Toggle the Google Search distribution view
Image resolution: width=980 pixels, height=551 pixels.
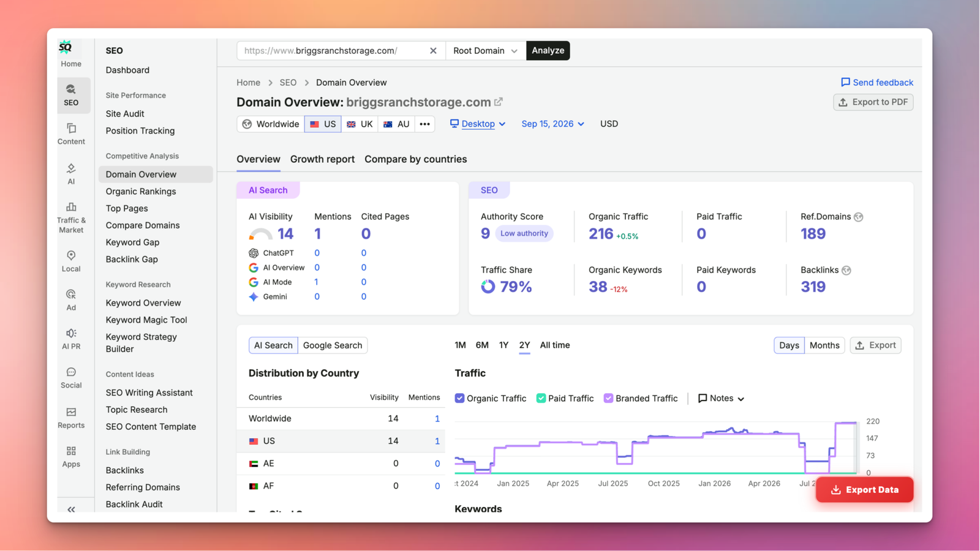[333, 345]
